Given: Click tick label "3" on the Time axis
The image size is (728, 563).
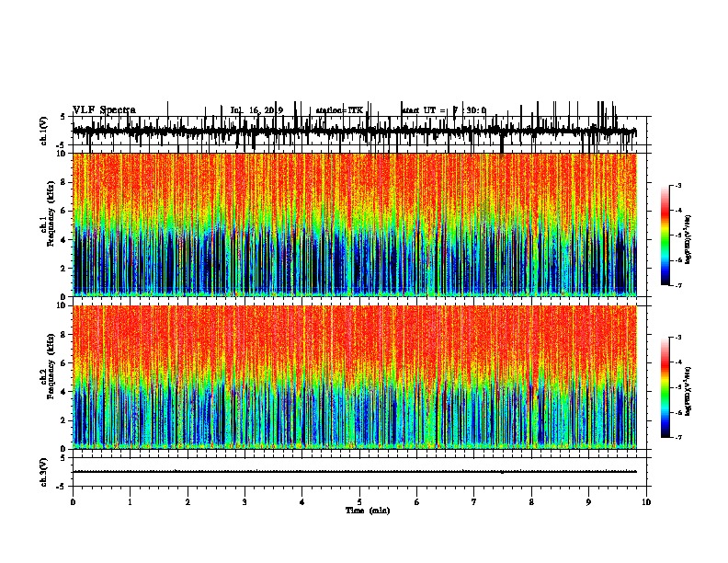Looking at the screenshot, I should pyautogui.click(x=245, y=502).
